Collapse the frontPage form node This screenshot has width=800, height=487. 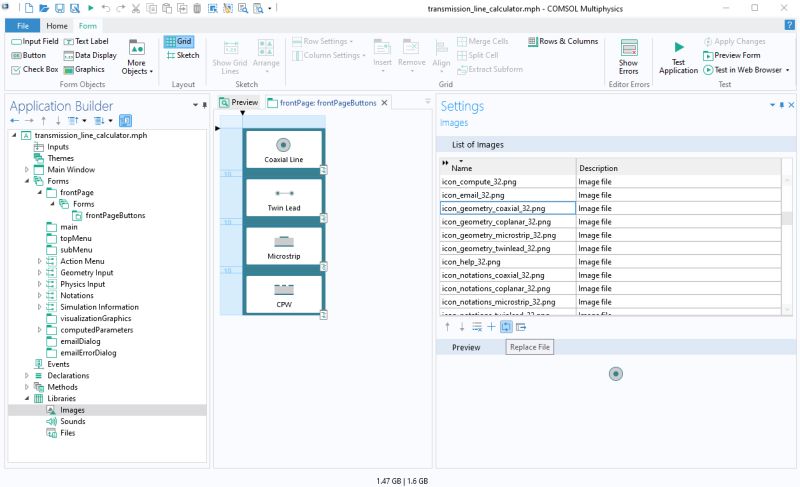(x=39, y=192)
